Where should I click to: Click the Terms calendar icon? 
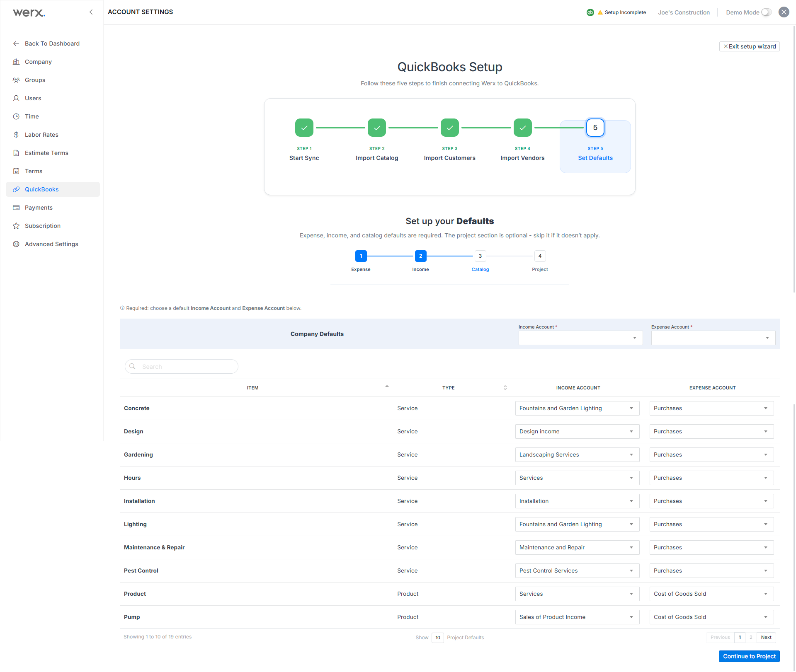point(16,171)
